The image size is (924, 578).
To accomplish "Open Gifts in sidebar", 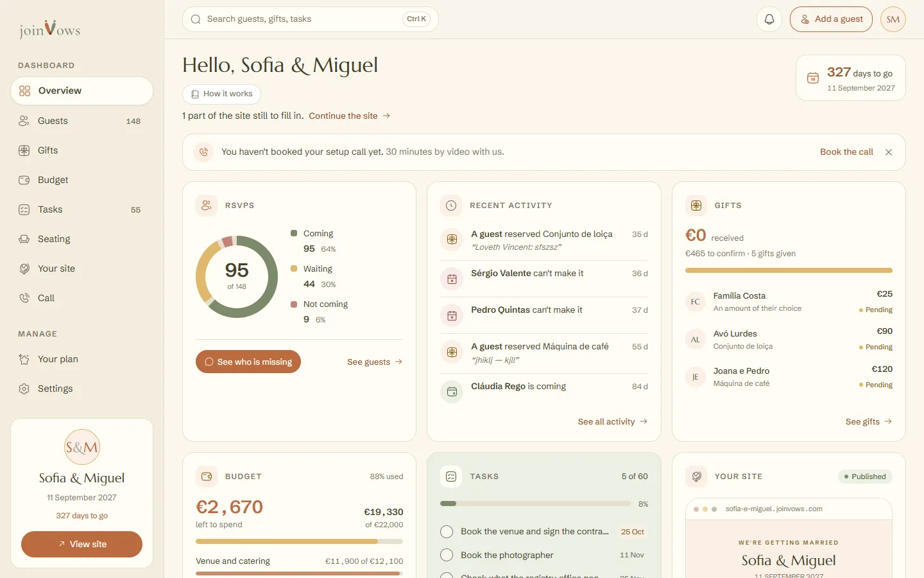I will tap(81, 150).
